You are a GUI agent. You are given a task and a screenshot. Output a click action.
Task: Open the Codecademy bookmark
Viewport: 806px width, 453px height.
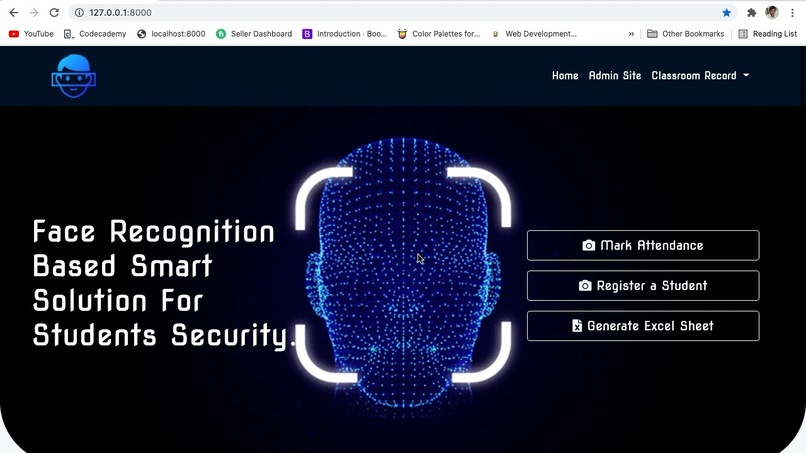pyautogui.click(x=95, y=34)
